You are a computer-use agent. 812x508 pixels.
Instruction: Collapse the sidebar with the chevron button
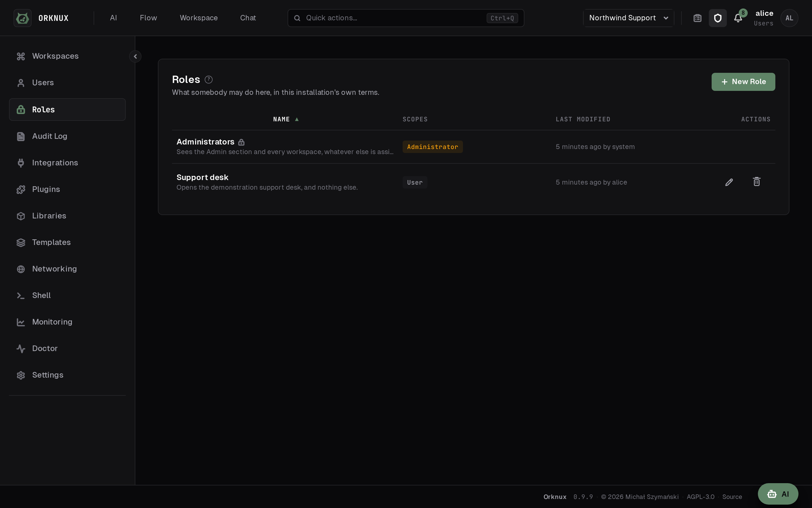click(x=135, y=56)
